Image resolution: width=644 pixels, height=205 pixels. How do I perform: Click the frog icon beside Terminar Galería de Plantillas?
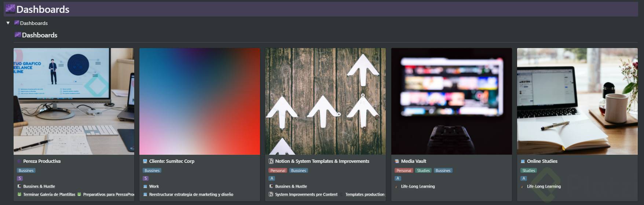19,194
